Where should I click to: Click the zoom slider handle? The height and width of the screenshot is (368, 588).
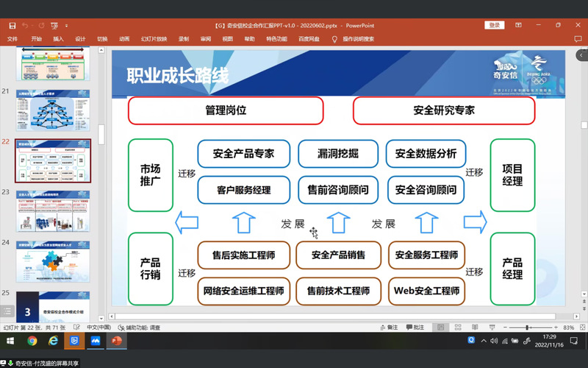point(528,327)
